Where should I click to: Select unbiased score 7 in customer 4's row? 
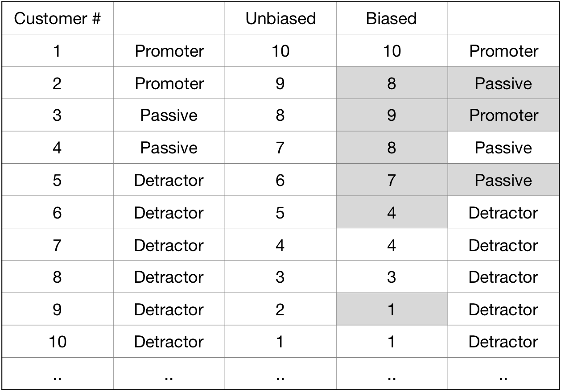tap(280, 148)
